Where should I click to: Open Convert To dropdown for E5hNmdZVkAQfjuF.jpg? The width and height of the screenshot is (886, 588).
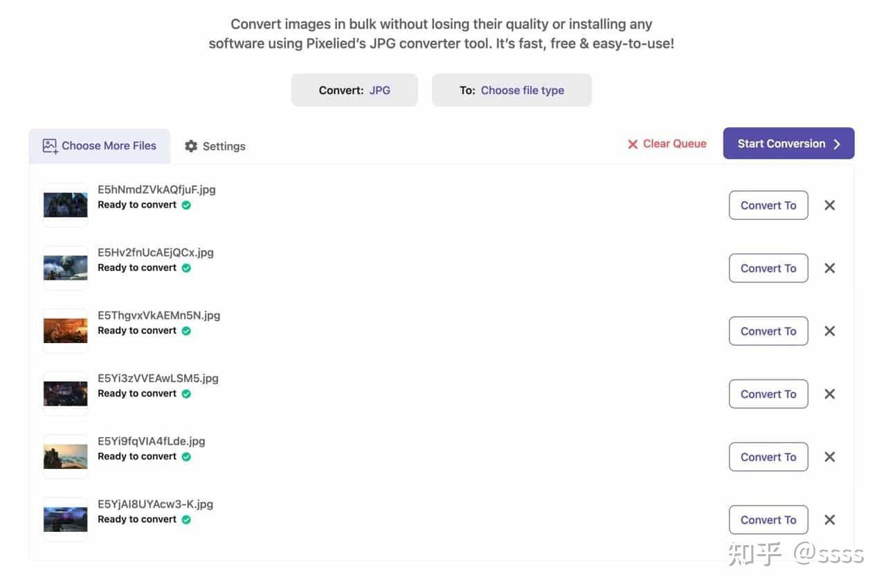(x=768, y=205)
